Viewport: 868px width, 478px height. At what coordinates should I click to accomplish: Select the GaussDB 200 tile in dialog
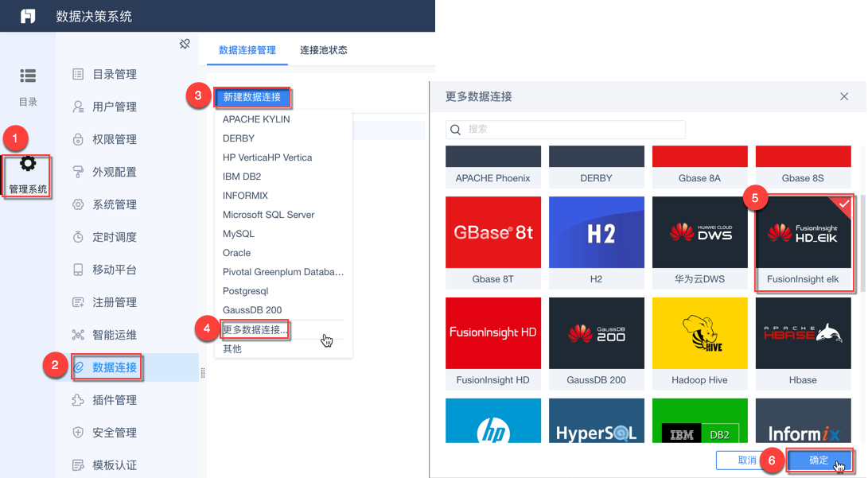point(596,344)
